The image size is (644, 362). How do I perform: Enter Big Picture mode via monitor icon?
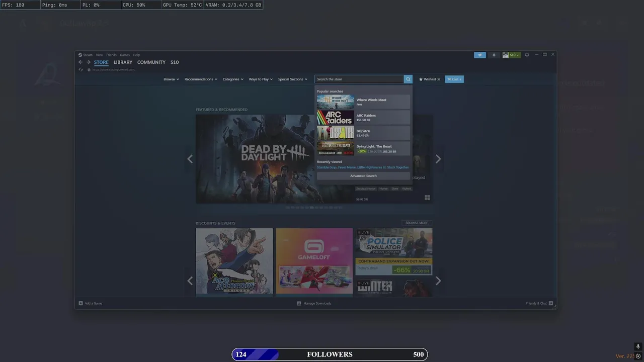tap(527, 55)
